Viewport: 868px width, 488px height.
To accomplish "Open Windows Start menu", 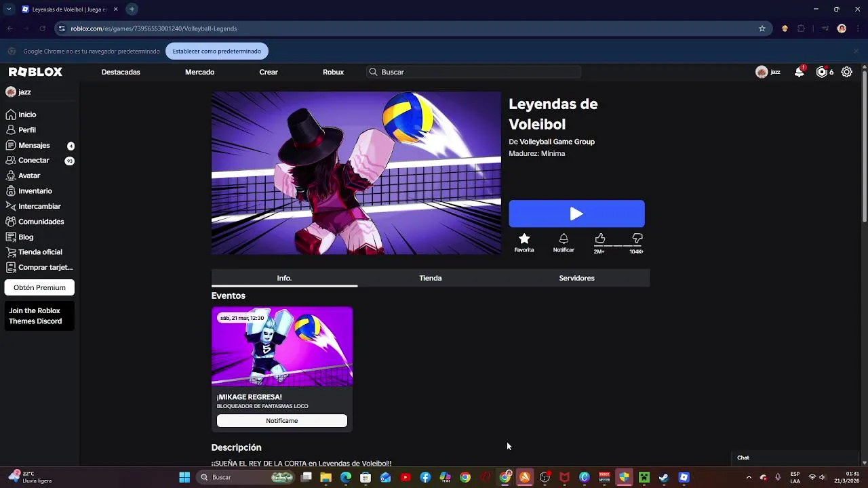I will point(184,477).
